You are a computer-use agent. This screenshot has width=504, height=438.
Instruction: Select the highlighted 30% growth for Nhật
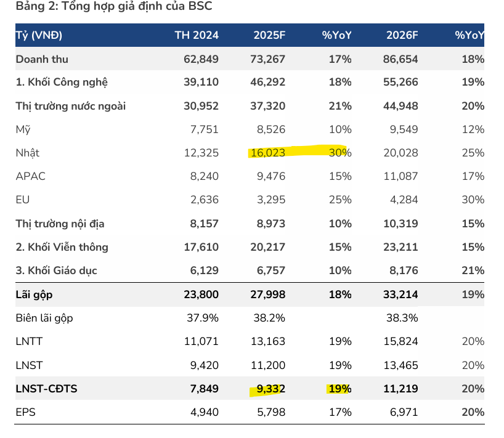[x=339, y=153]
